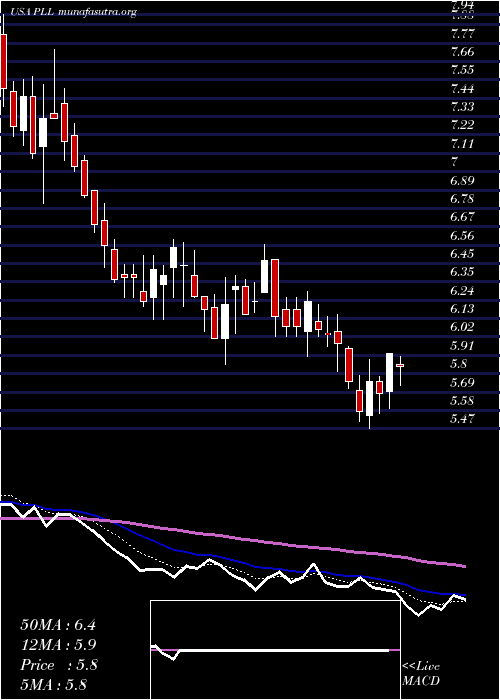
Task: Click the 50MA : 6.4 legend value
Action: (x=58, y=625)
